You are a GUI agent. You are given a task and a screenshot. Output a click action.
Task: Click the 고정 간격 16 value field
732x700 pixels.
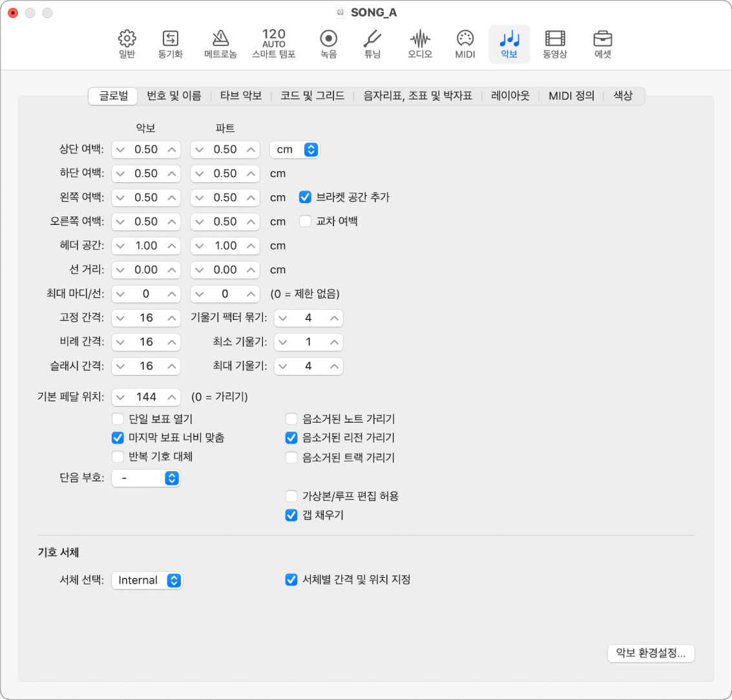point(146,318)
